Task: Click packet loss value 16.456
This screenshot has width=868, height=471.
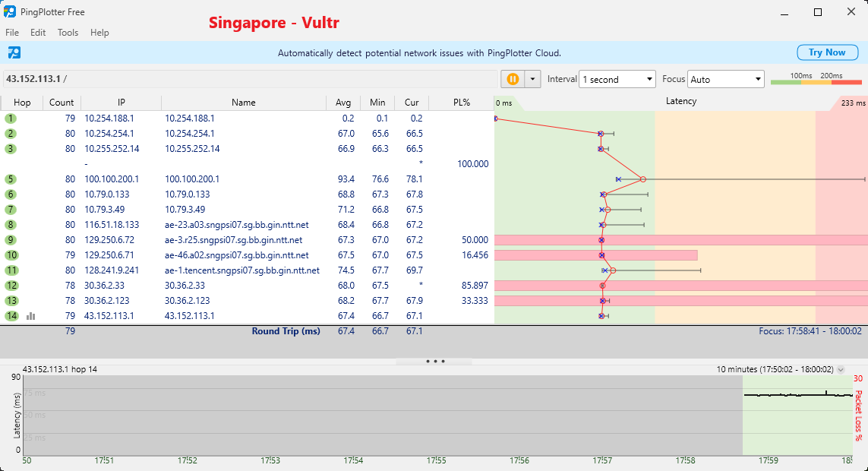Action: pos(475,255)
